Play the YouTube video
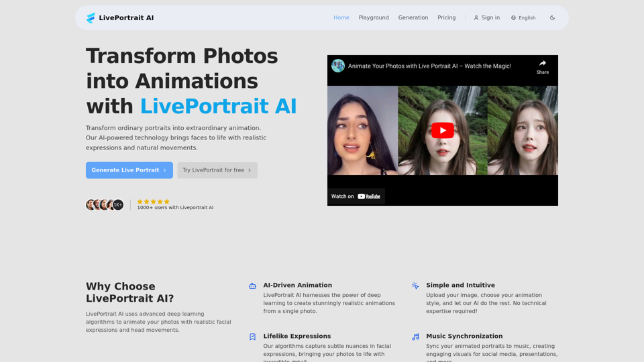 point(442,131)
